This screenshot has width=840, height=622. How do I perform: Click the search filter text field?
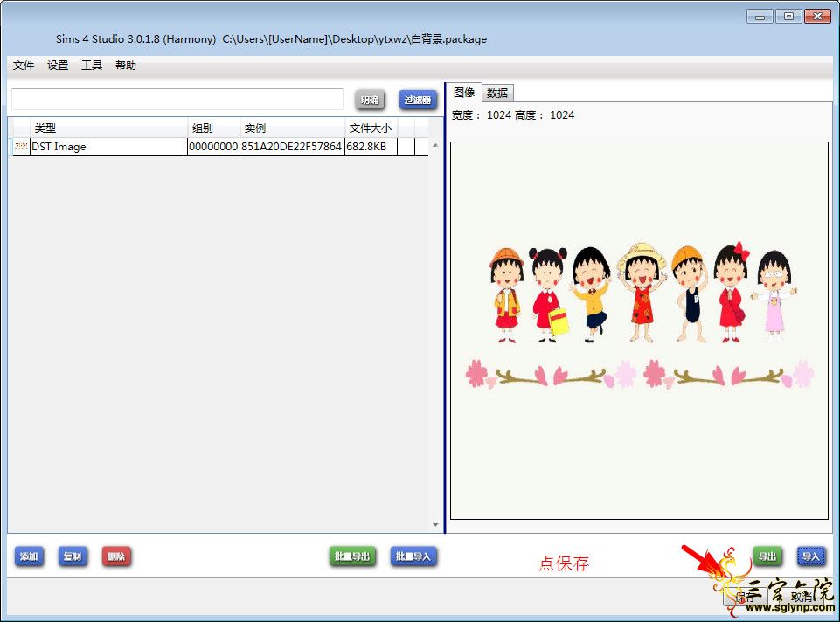[x=177, y=99]
